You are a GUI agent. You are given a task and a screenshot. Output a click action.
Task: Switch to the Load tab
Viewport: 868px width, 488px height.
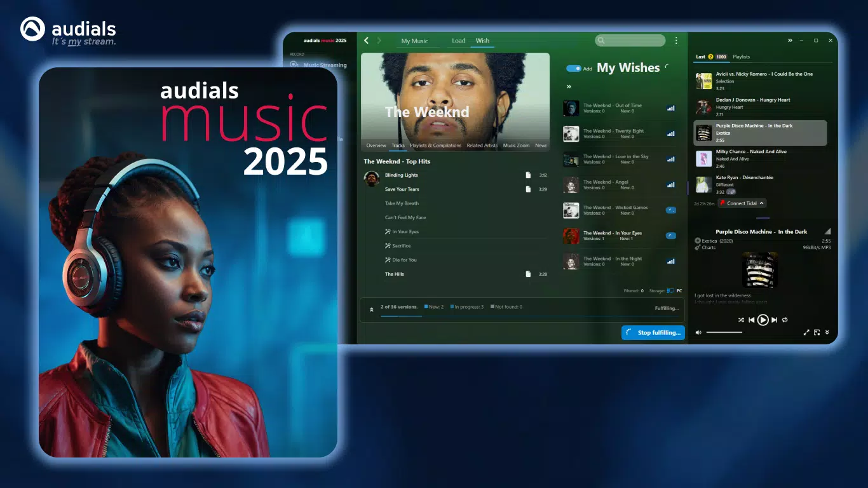[x=459, y=41]
